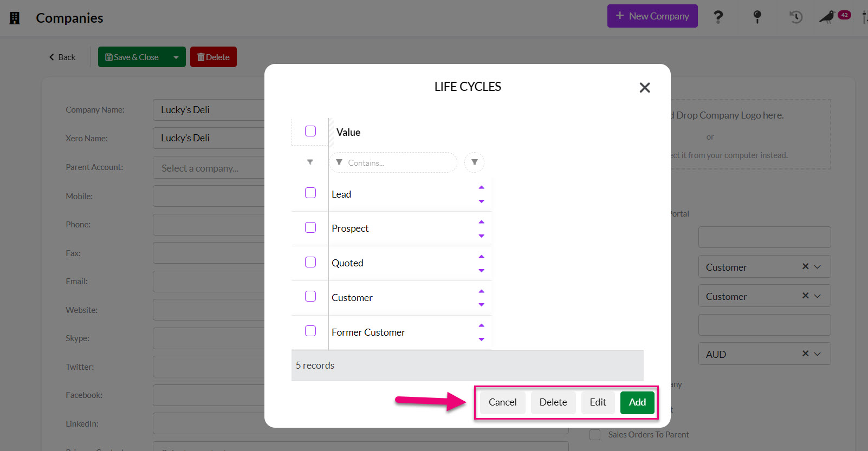Check the Former Customer row checkbox

(310, 331)
